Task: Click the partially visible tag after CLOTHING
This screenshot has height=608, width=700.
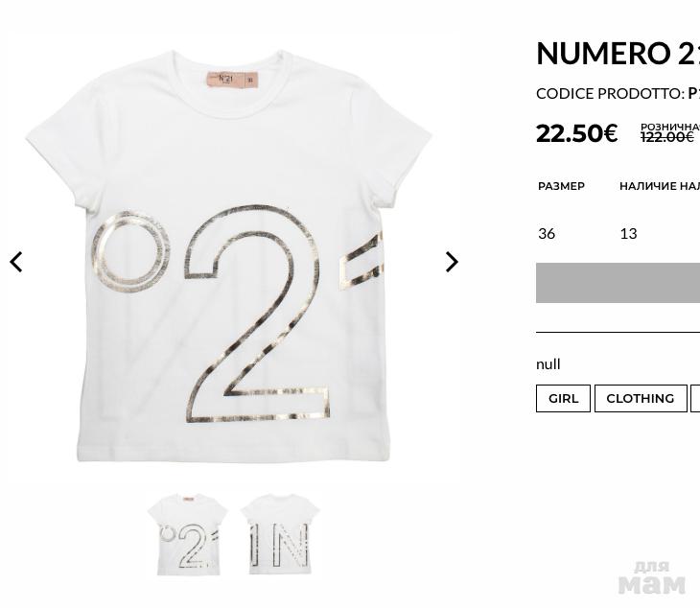Action: [x=695, y=398]
